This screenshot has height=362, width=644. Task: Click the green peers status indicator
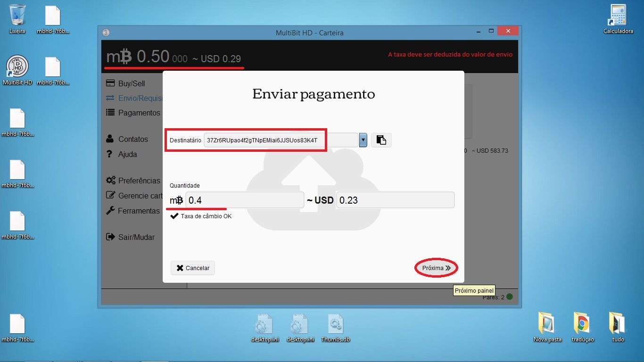509,297
